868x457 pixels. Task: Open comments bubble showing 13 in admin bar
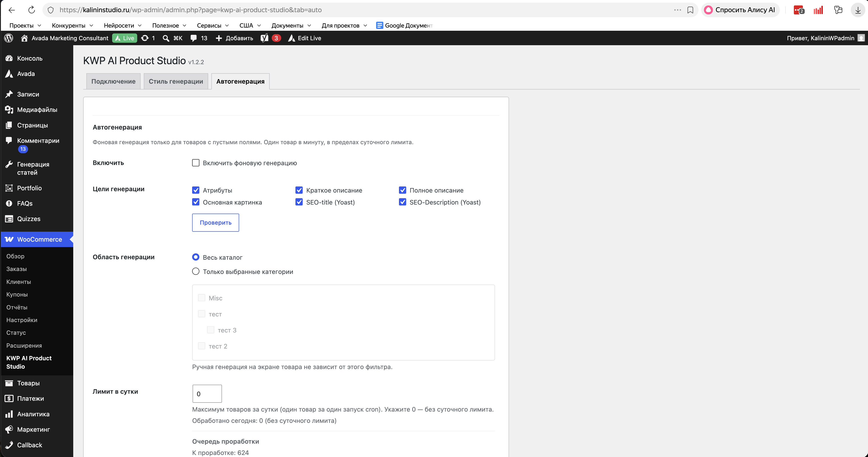199,38
